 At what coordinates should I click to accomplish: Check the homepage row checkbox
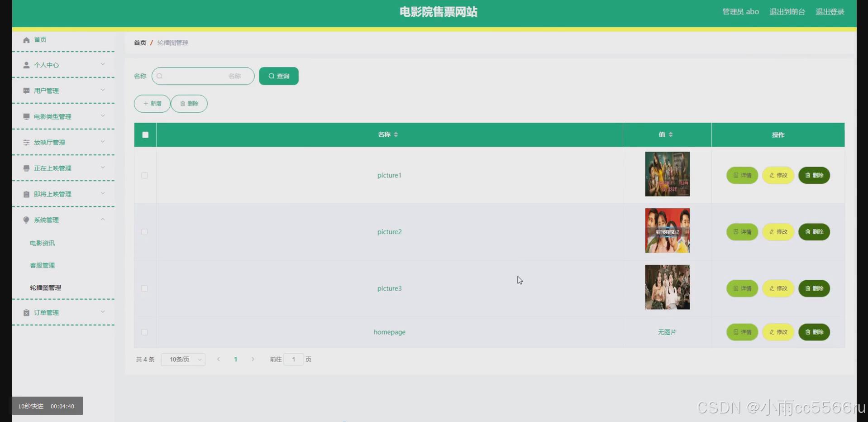pos(145,332)
